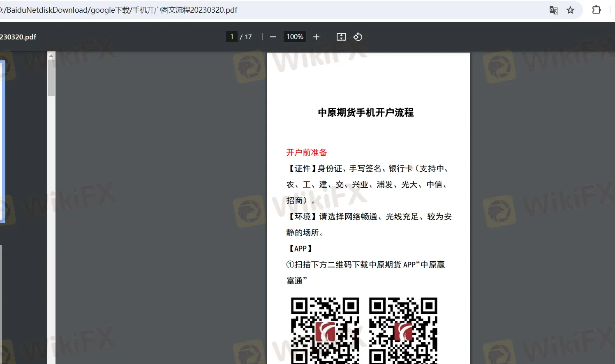The height and width of the screenshot is (364, 615).
Task: Click the fit to page icon
Action: pyautogui.click(x=341, y=37)
